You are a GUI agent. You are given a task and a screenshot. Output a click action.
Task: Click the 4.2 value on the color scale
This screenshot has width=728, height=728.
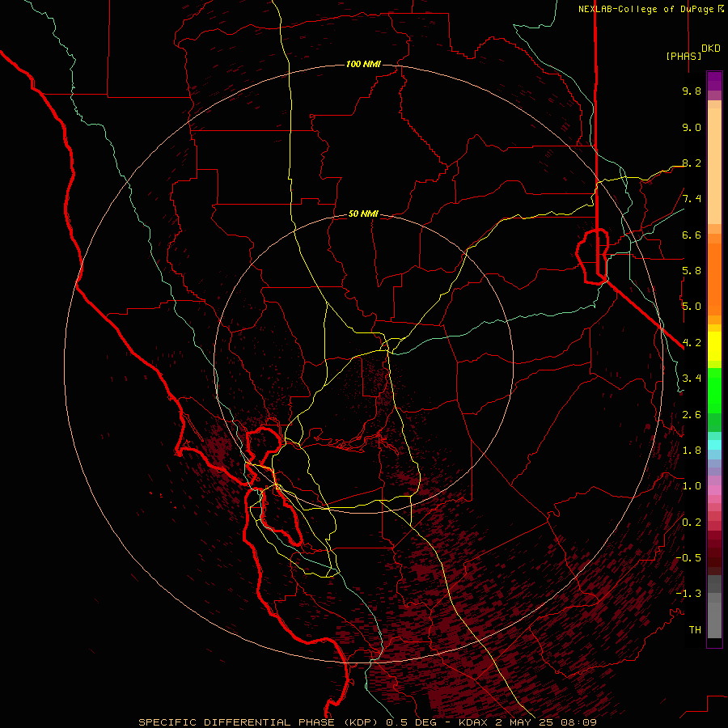692,343
